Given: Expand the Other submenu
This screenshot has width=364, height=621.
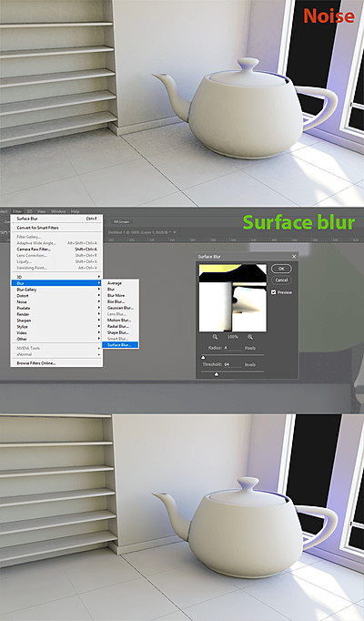Looking at the screenshot, I should [x=56, y=339].
